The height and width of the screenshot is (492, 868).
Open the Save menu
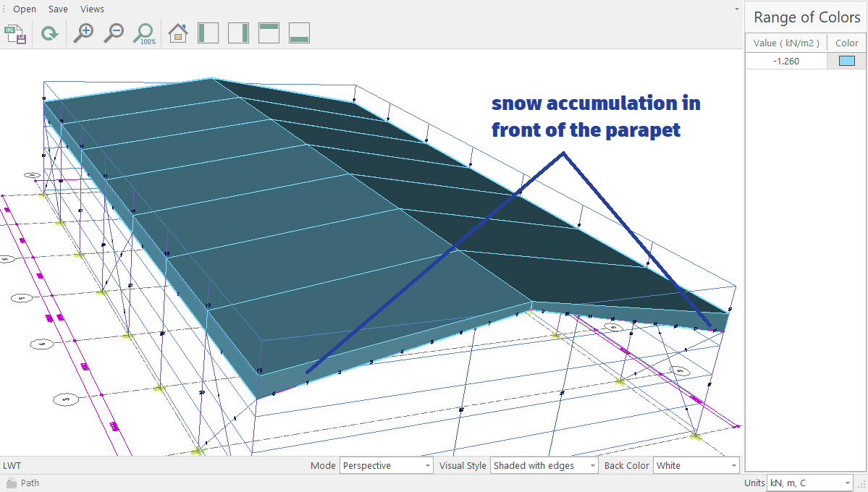click(58, 9)
